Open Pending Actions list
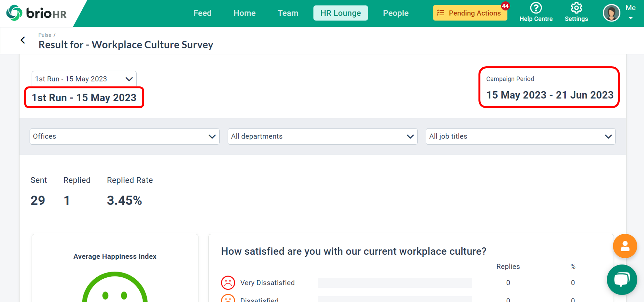Screen dimensions: 644x302 470,13
